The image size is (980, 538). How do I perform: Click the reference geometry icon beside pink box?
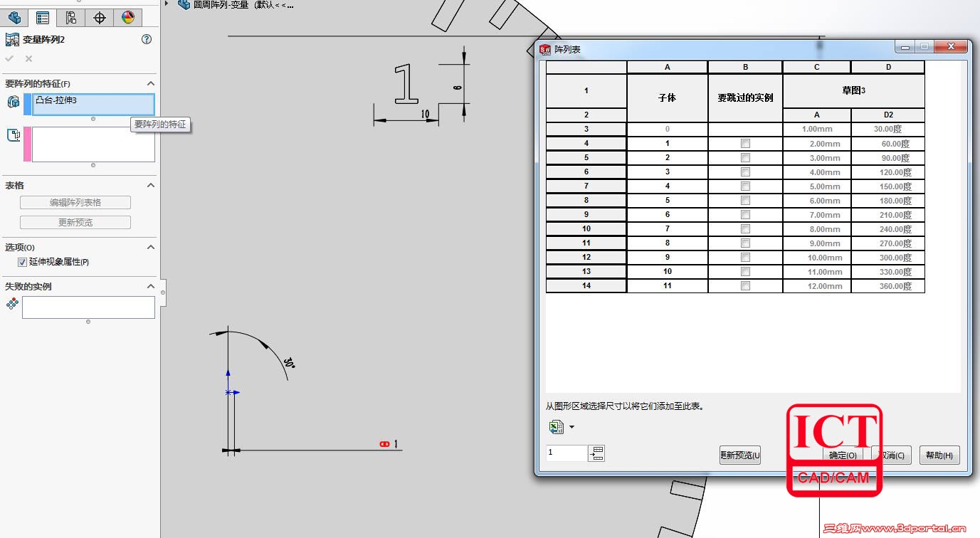[x=13, y=135]
